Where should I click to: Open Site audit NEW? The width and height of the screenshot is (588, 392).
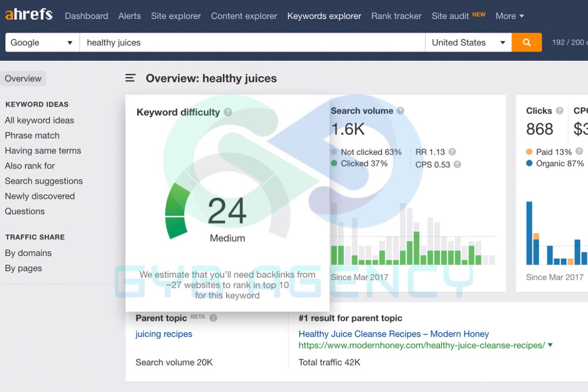click(x=458, y=16)
